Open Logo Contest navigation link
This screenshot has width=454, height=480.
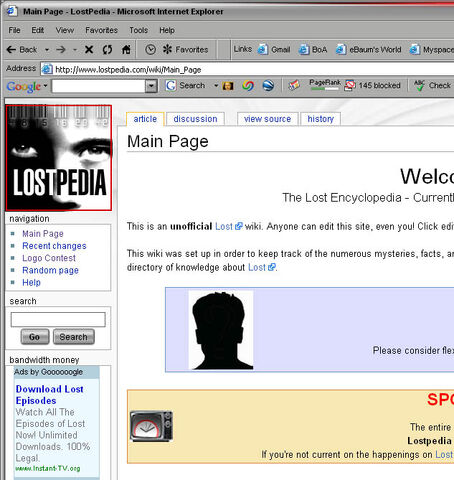coord(49,258)
